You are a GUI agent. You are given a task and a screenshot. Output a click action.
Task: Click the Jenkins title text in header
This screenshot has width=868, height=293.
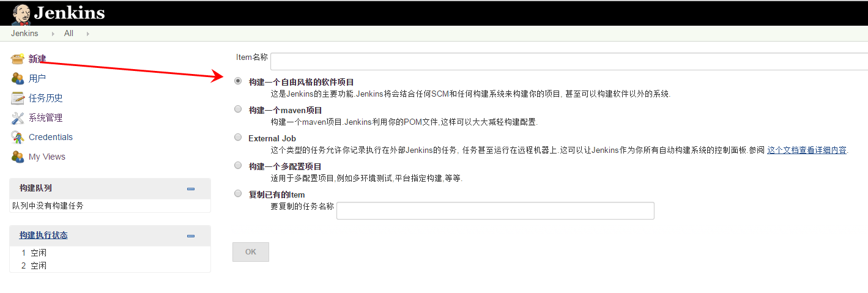pyautogui.click(x=69, y=13)
